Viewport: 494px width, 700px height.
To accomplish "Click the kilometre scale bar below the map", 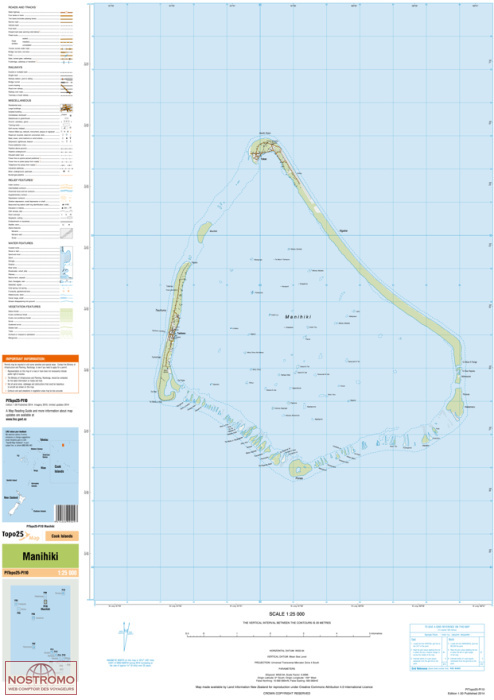I will [278, 633].
